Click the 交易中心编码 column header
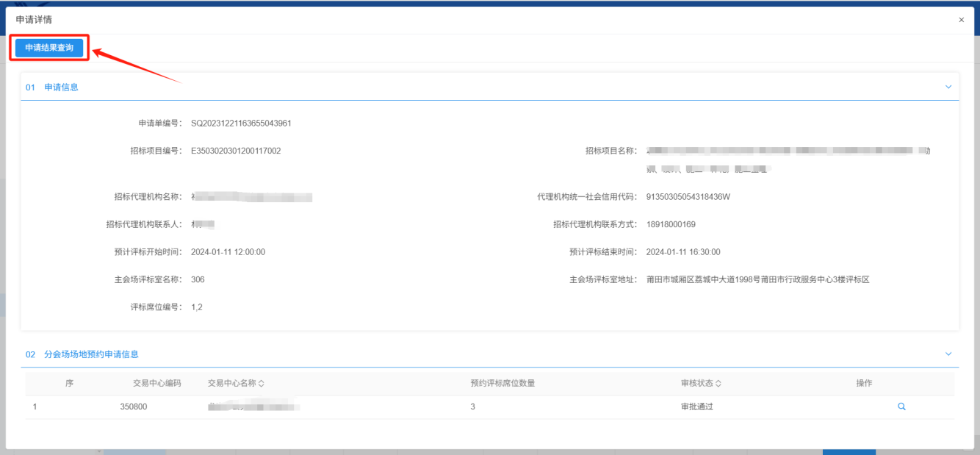This screenshot has height=455, width=980. point(156,384)
